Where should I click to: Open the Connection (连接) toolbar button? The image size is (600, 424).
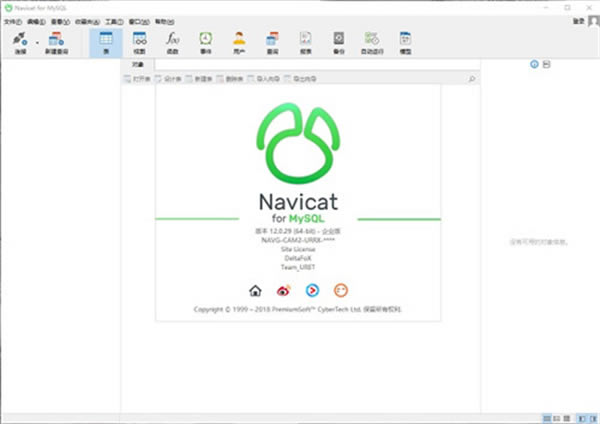(20, 43)
